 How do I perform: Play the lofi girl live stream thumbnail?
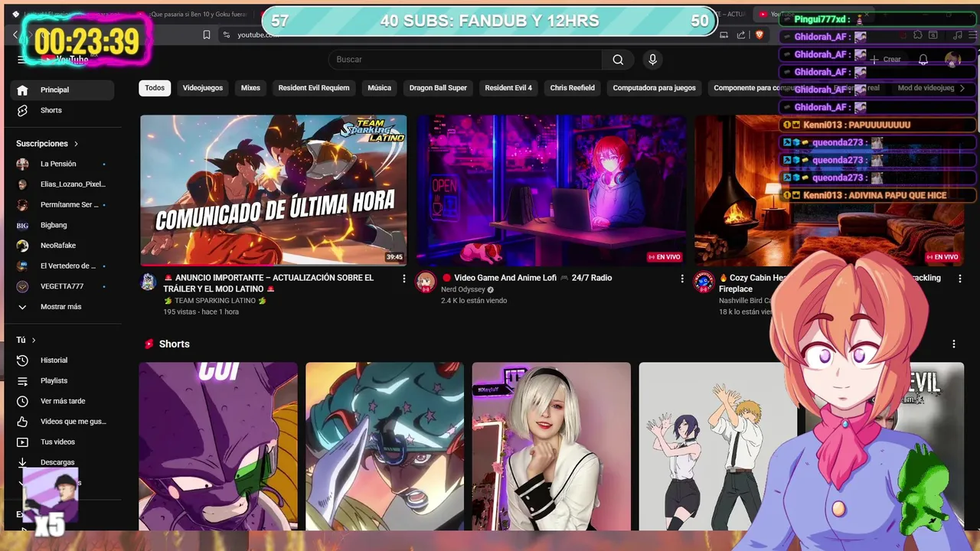(550, 191)
